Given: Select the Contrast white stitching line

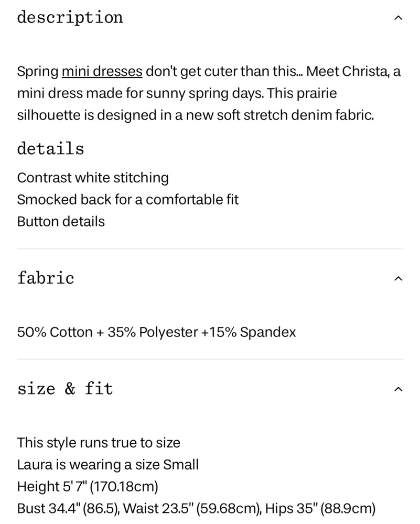Looking at the screenshot, I should (93, 178).
